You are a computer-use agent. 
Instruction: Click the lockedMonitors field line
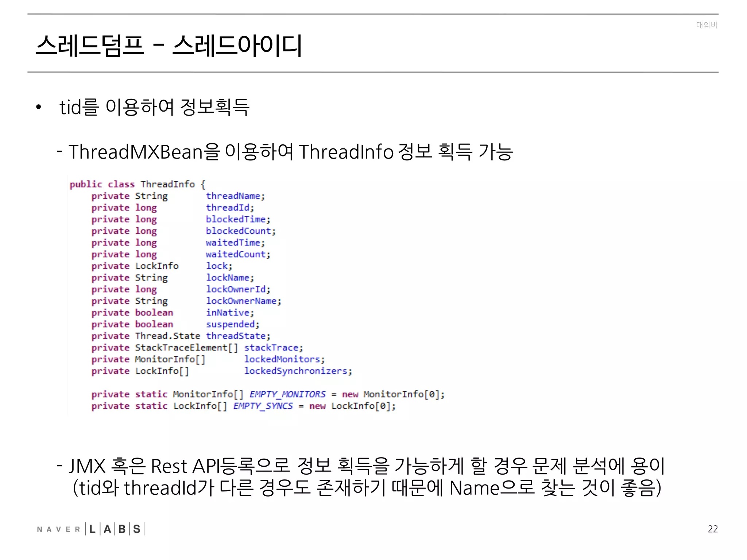pos(208,359)
